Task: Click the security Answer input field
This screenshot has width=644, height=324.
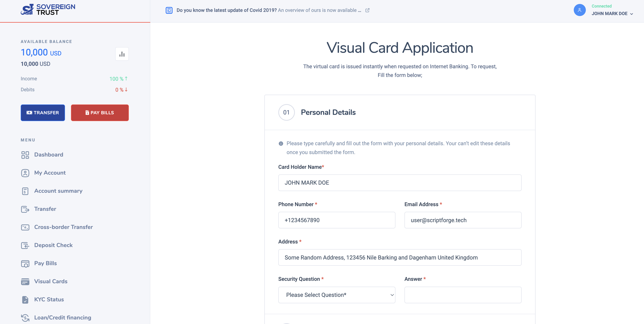Action: [x=463, y=295]
